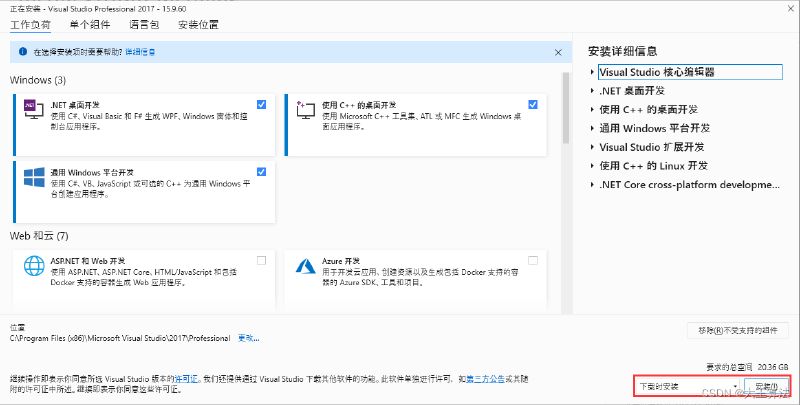Click the 安装 install button
Screen dimensions: 800x405
click(x=766, y=387)
